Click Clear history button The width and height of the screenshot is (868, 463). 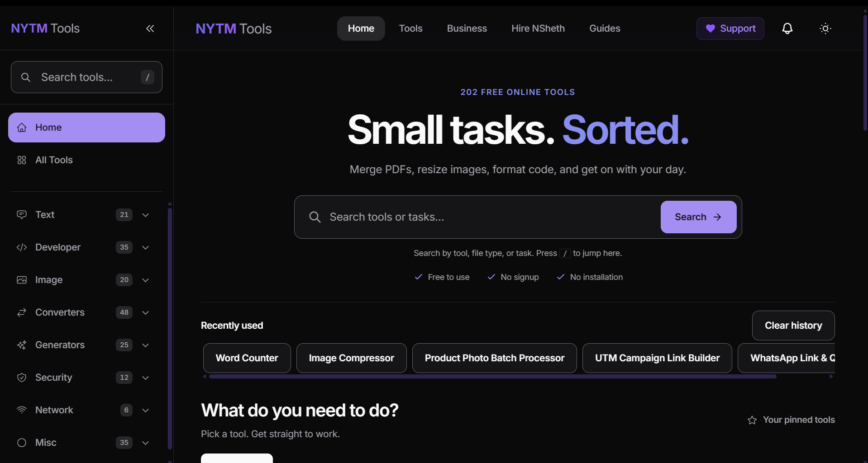(x=793, y=326)
